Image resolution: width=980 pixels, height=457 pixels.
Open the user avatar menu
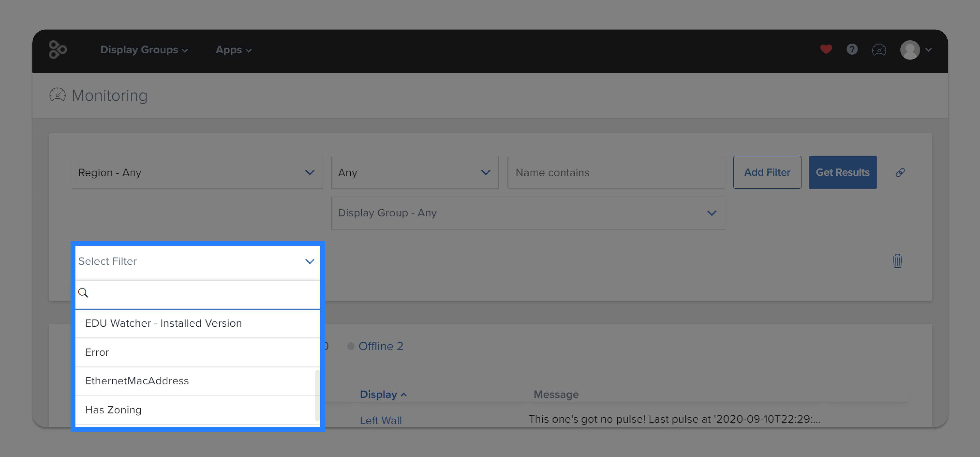(x=910, y=50)
